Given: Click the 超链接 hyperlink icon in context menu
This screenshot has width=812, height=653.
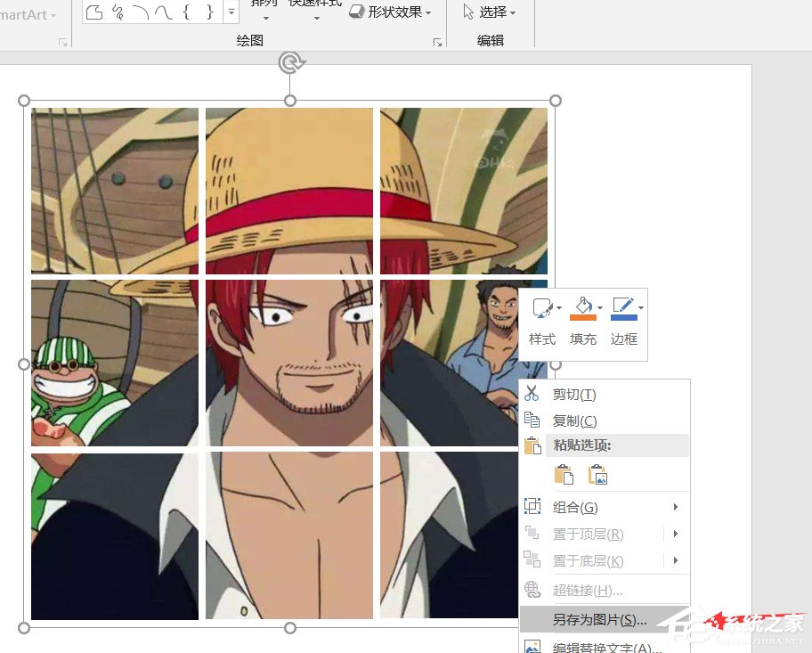Looking at the screenshot, I should pos(532,589).
